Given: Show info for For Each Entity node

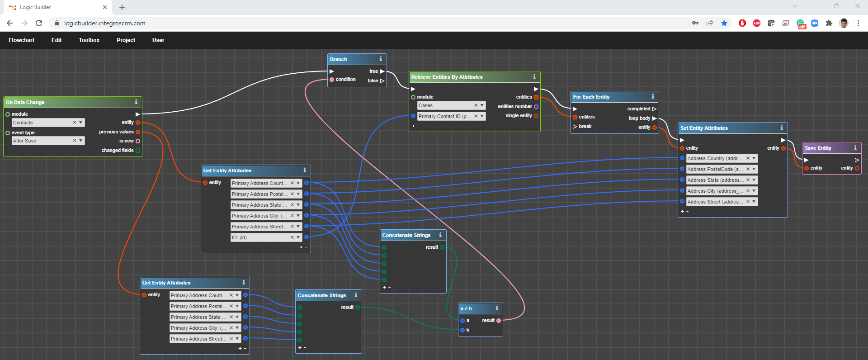Looking at the screenshot, I should tap(653, 96).
